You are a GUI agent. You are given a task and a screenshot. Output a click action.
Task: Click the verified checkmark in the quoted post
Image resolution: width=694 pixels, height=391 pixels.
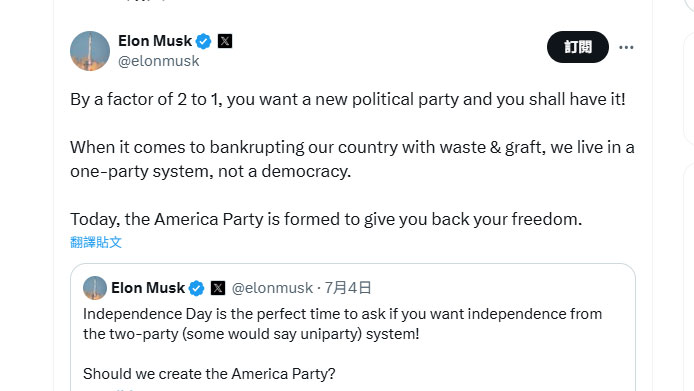(x=197, y=288)
